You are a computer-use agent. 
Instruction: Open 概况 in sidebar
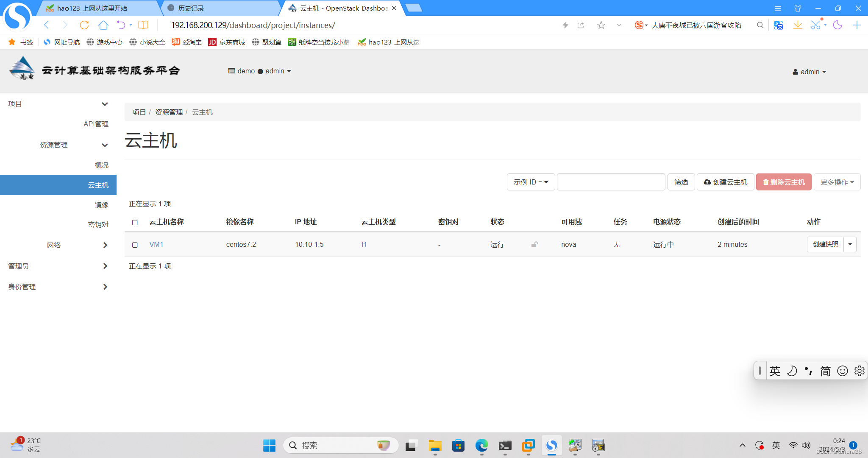point(102,165)
